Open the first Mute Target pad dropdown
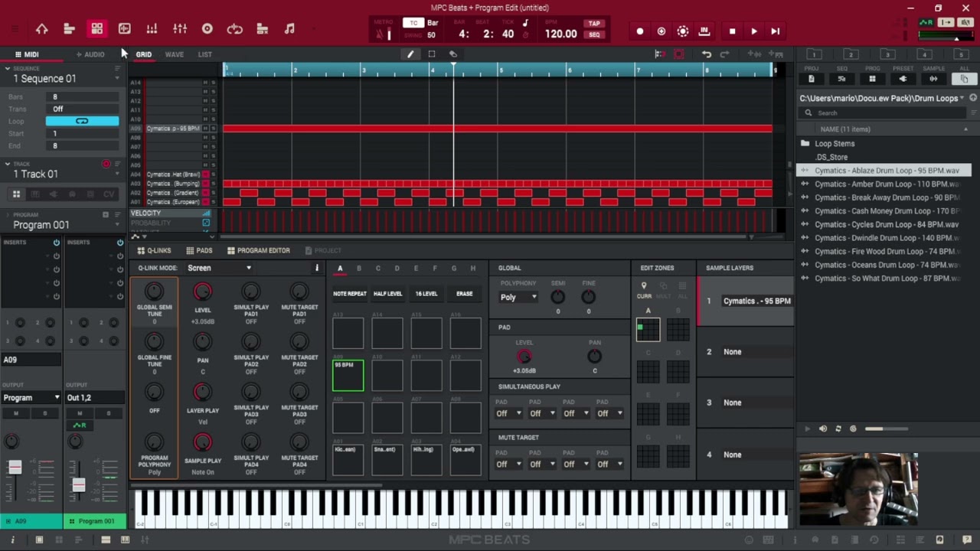The height and width of the screenshot is (551, 980). [508, 464]
